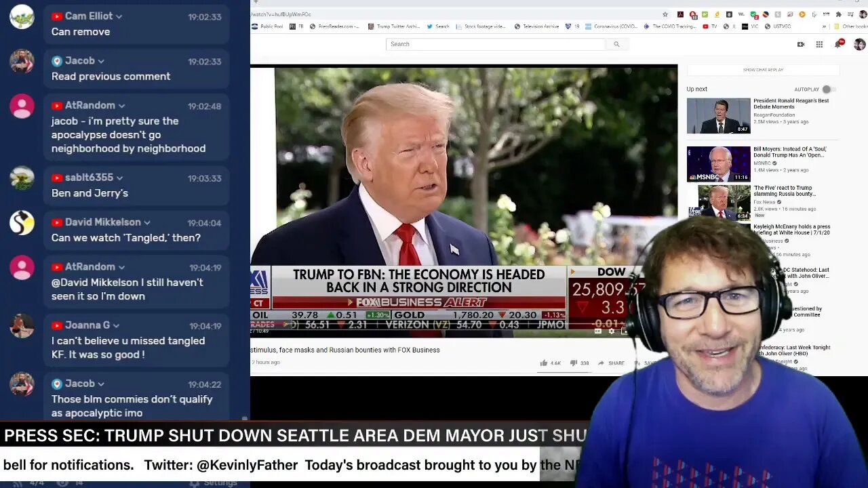Open the VIC bookmark

coord(751,26)
